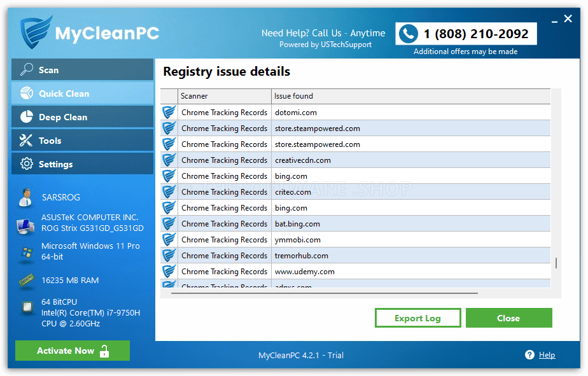588x376 pixels.
Task: Click the Scan magnifying glass icon
Action: (26, 69)
